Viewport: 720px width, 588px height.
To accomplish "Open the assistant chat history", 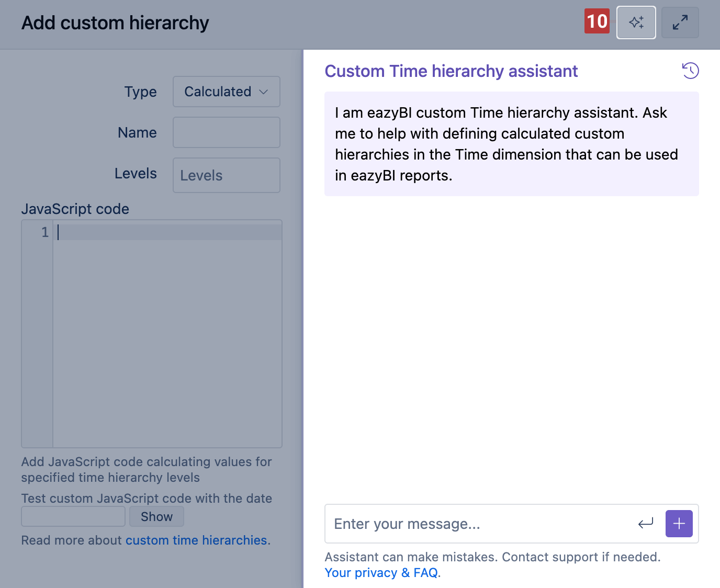I will pos(690,71).
